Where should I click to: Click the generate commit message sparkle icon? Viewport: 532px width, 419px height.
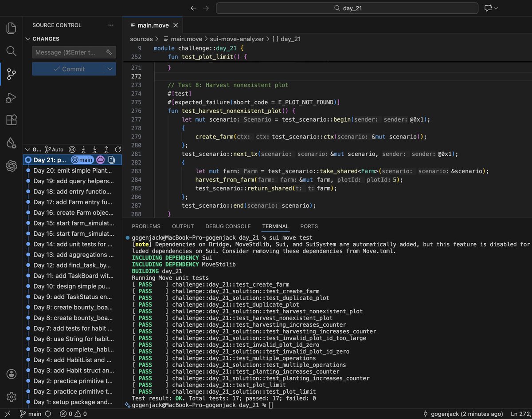click(x=109, y=52)
